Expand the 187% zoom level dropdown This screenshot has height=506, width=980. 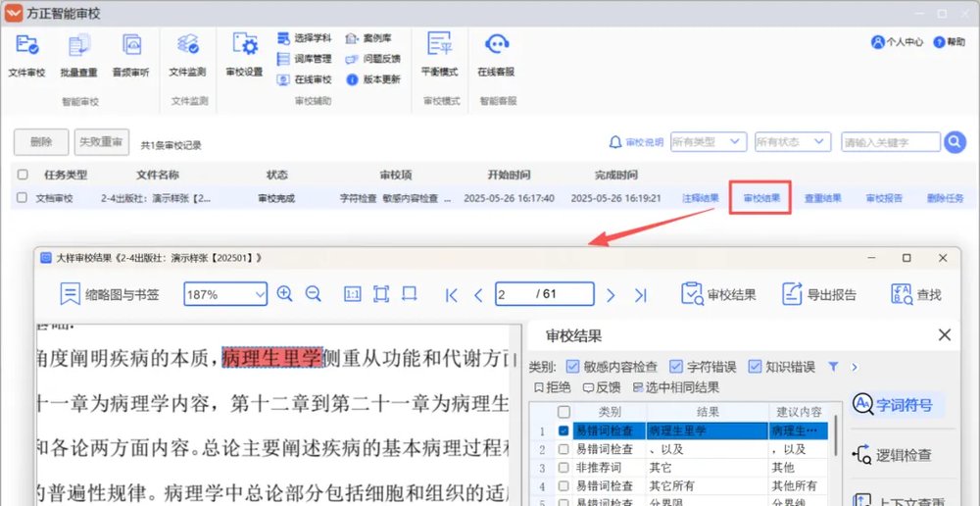[260, 294]
